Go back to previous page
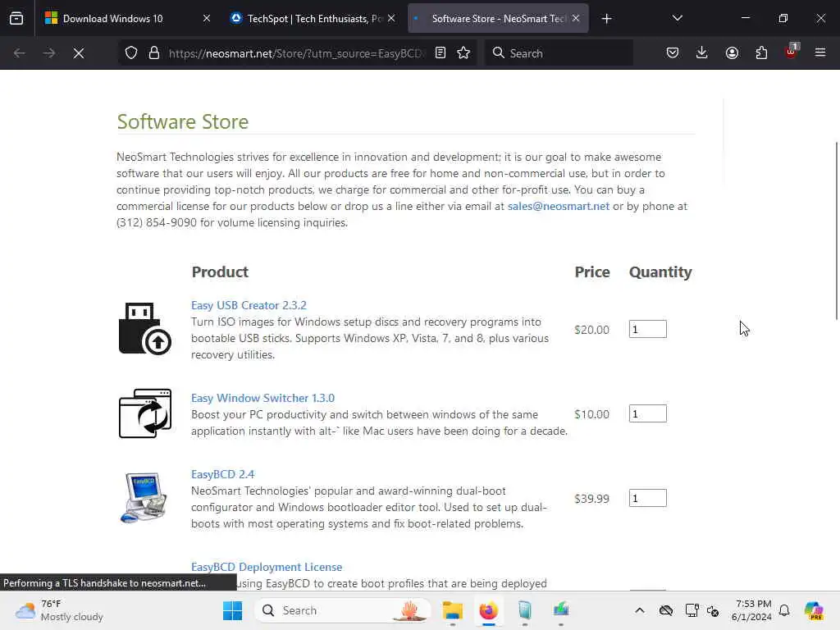Viewport: 840px width, 630px height. click(20, 53)
